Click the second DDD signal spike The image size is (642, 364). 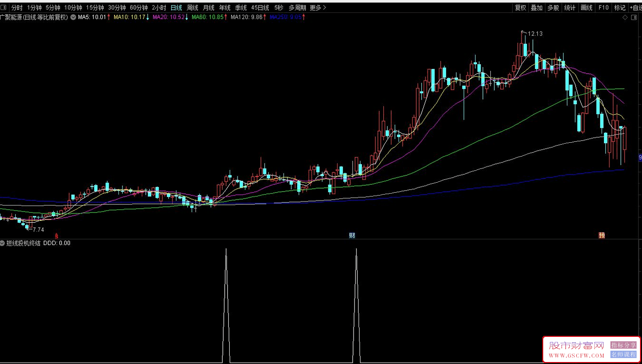click(x=356, y=305)
